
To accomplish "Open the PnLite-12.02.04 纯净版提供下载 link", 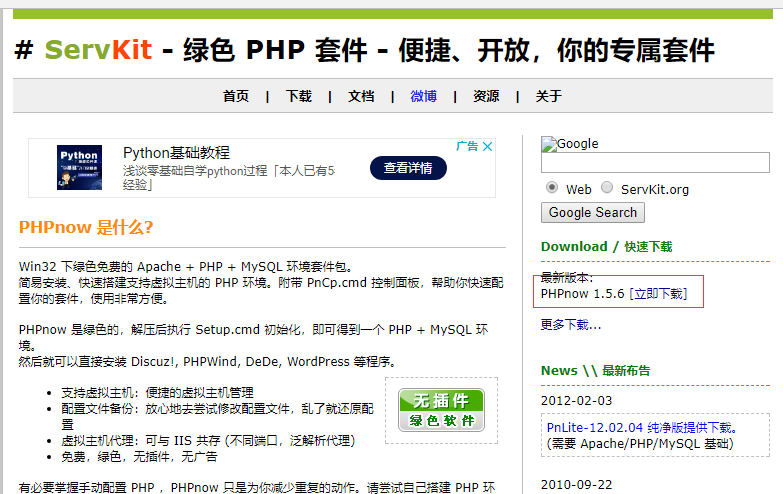I will click(642, 428).
